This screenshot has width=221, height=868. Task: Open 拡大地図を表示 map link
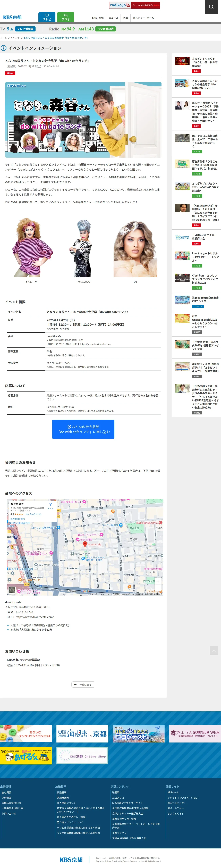18,519
